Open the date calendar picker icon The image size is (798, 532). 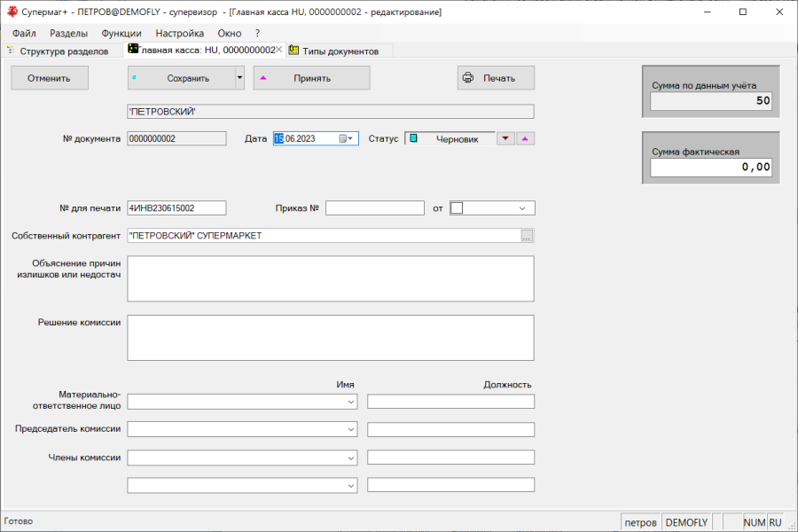tap(344, 138)
